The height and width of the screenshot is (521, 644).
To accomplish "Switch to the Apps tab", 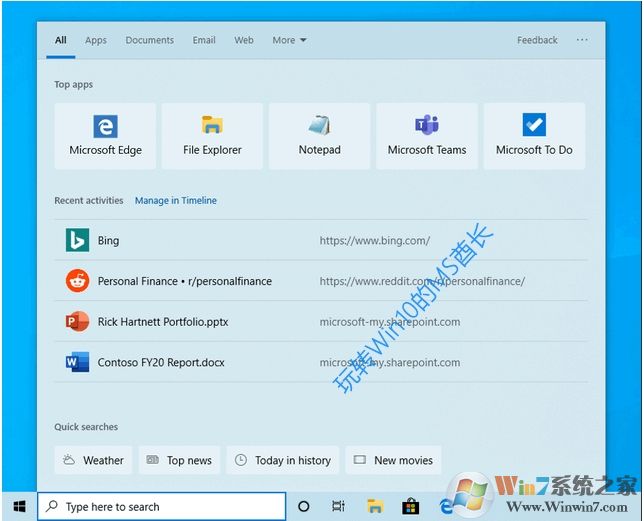I will click(96, 40).
